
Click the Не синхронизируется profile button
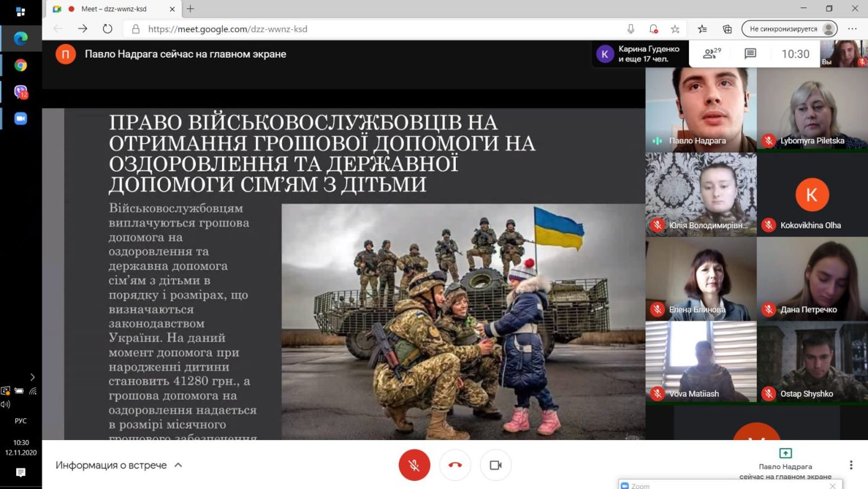click(789, 29)
